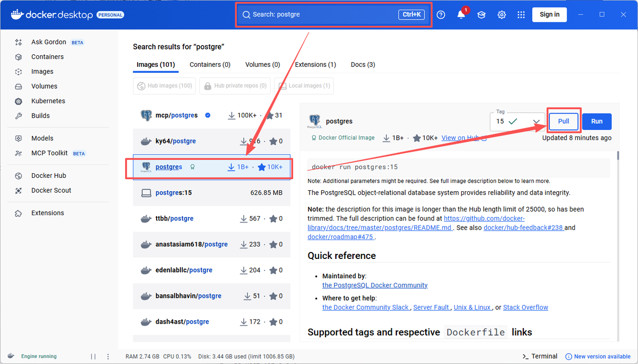The image size is (638, 364).
Task: Choose the edenlabllc/postgre result
Action: (x=212, y=270)
